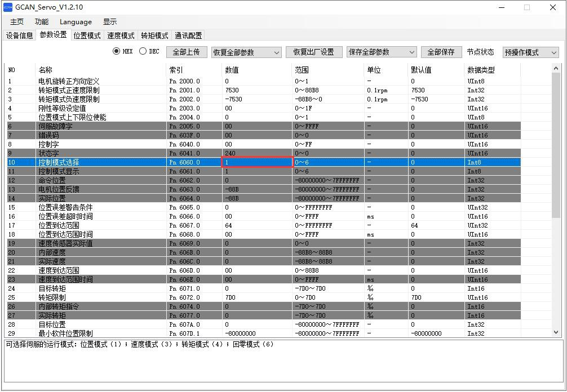Switch to the 位置模式 tab
This screenshot has height=392, width=567.
tap(87, 35)
